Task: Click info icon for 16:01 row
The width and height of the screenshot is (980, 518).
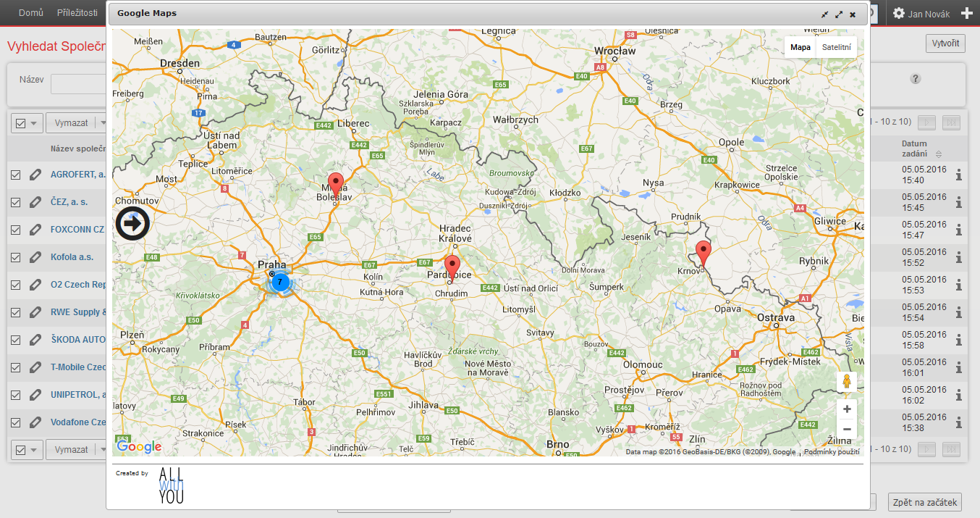Action: tap(959, 367)
